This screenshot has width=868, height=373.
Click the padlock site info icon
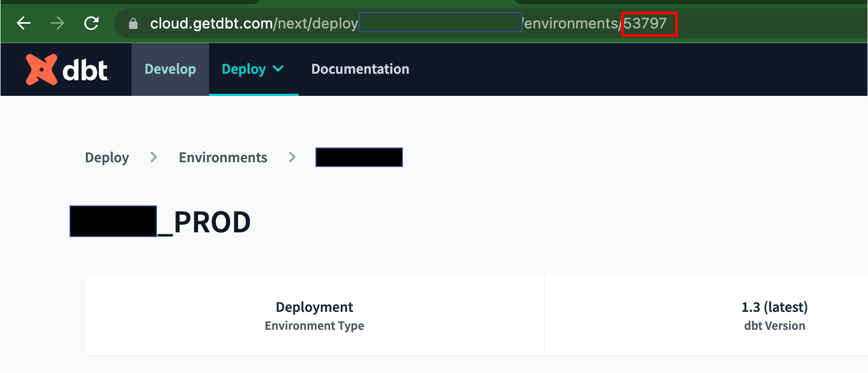(x=133, y=24)
